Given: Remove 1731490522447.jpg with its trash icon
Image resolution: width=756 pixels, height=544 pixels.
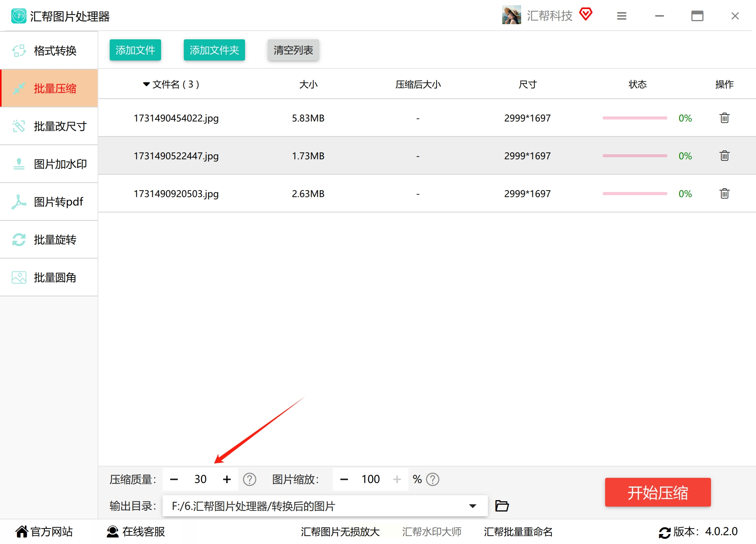Looking at the screenshot, I should [x=724, y=156].
